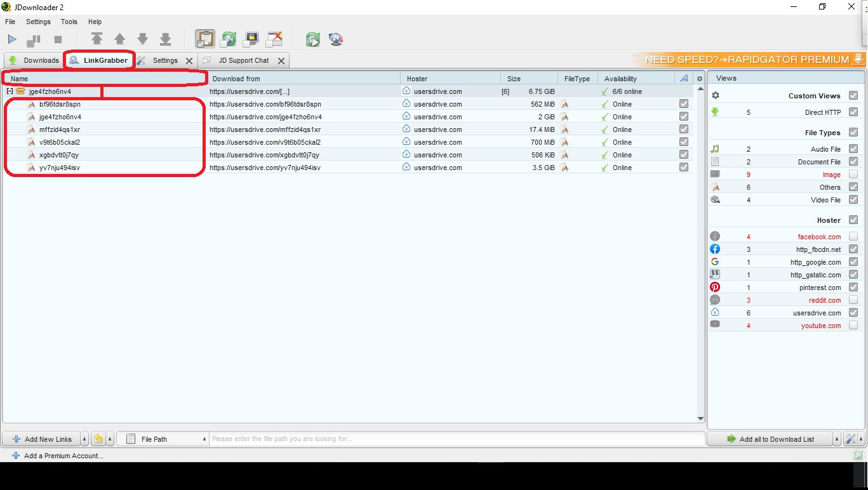Click the Add New Links button

(x=42, y=439)
